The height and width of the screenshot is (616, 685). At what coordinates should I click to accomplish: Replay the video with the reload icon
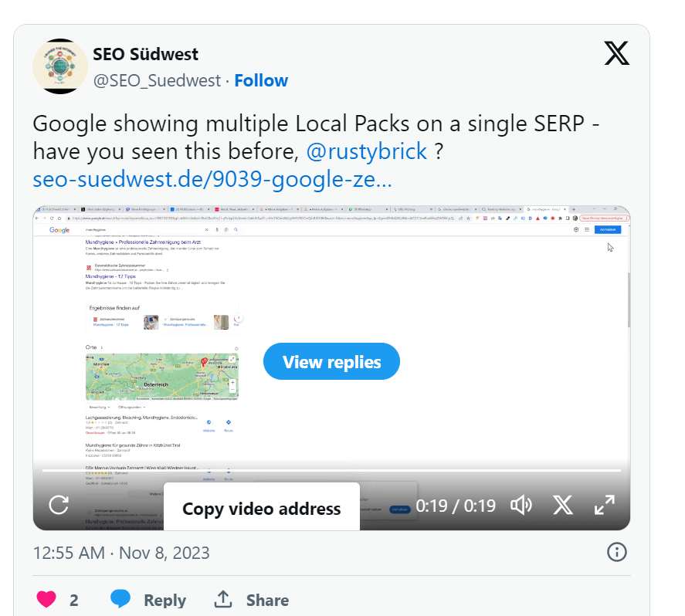click(x=59, y=506)
